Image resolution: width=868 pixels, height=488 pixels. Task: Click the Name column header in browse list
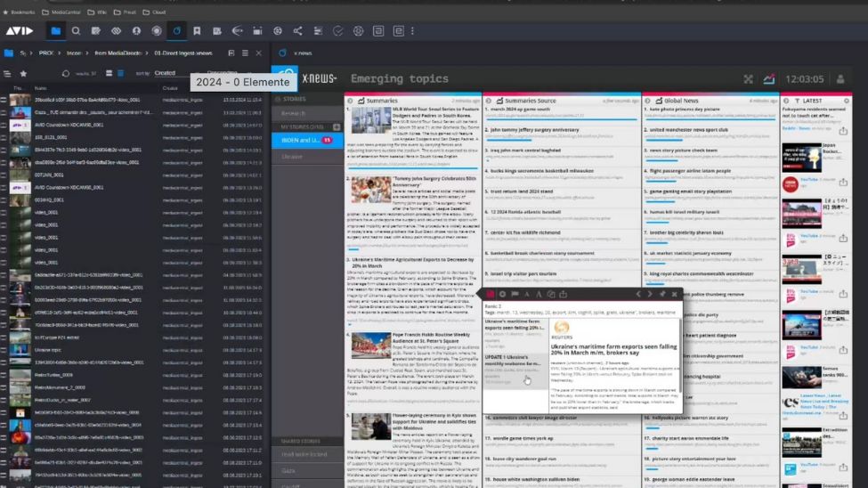coord(40,88)
